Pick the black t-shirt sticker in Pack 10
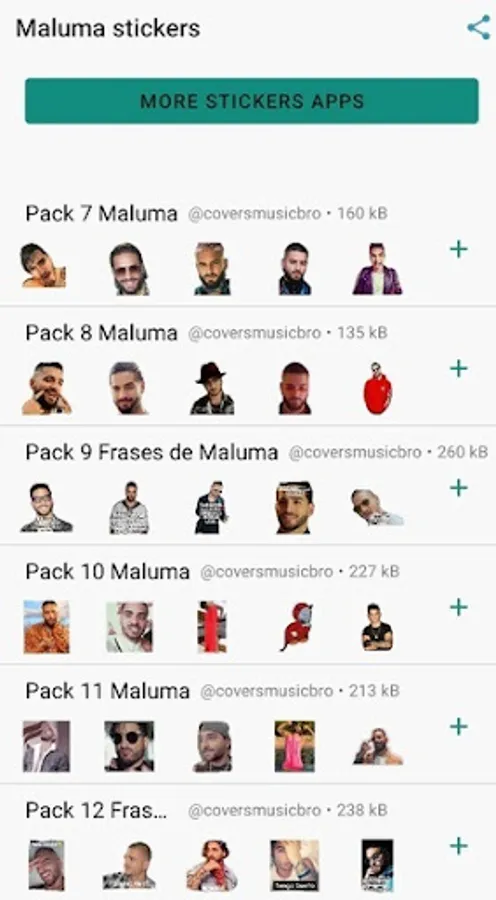This screenshot has height=900, width=496. (x=377, y=627)
